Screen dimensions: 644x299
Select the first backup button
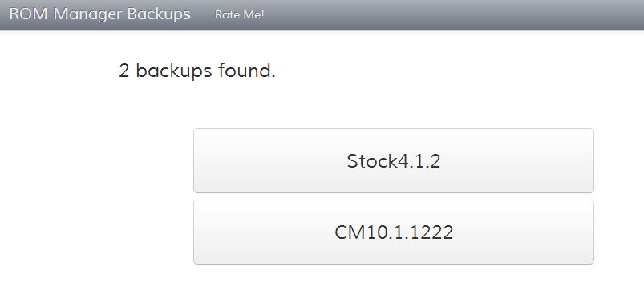pyautogui.click(x=394, y=160)
